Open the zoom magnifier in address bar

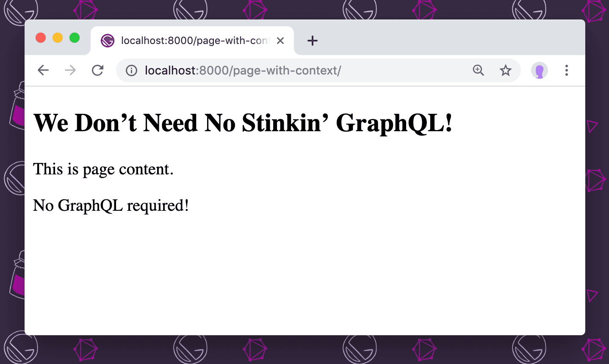pos(478,70)
